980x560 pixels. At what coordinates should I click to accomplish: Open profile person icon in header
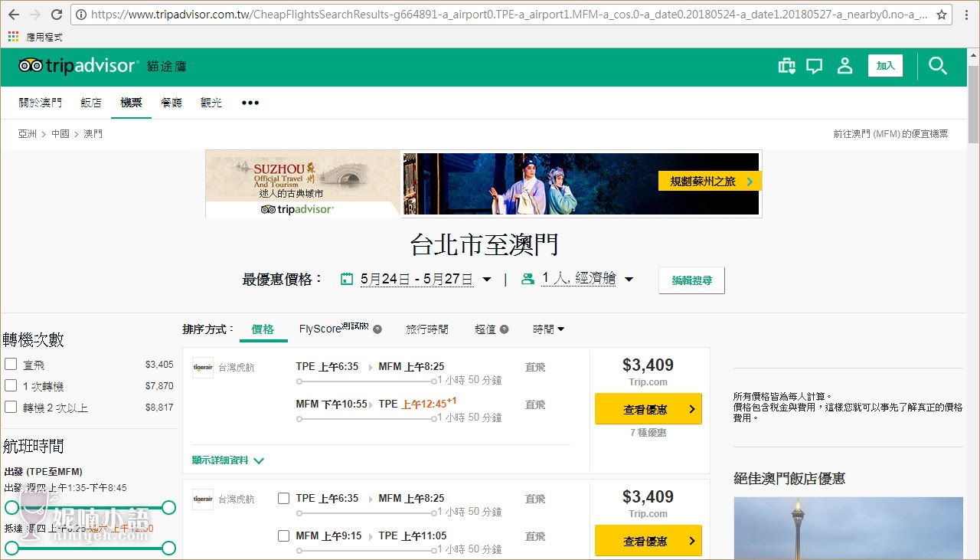844,66
